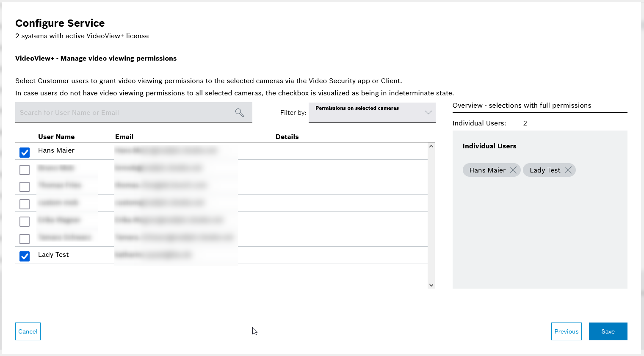Viewport: 644px width, 356px height.
Task: Go back with the Previous button
Action: [x=566, y=331]
